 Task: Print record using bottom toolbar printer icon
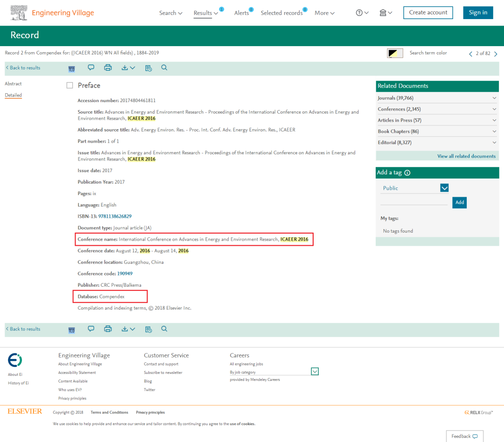[108, 329]
